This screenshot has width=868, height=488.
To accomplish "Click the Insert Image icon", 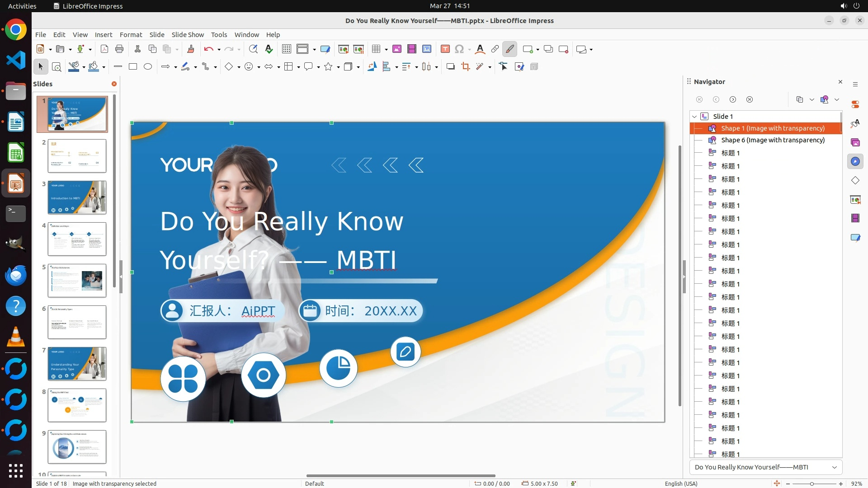I will pos(397,49).
